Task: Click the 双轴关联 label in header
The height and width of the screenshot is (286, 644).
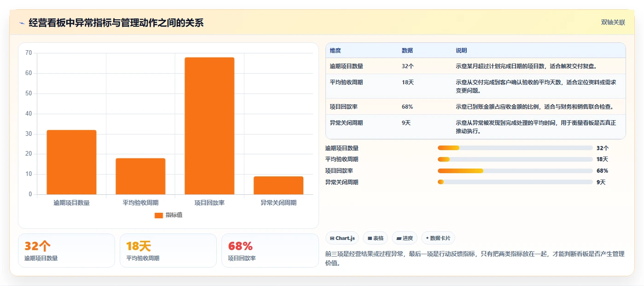Action: (x=613, y=23)
